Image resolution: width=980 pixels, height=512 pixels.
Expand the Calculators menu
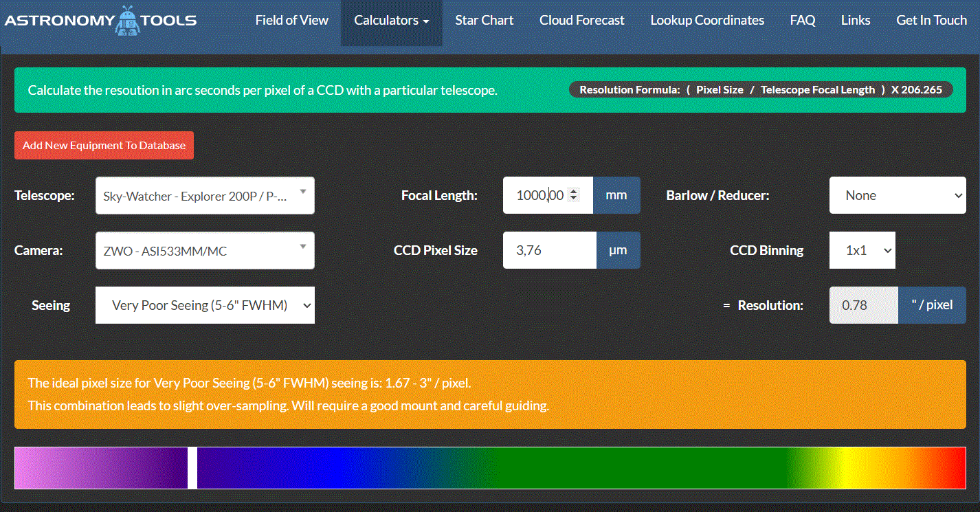click(392, 20)
